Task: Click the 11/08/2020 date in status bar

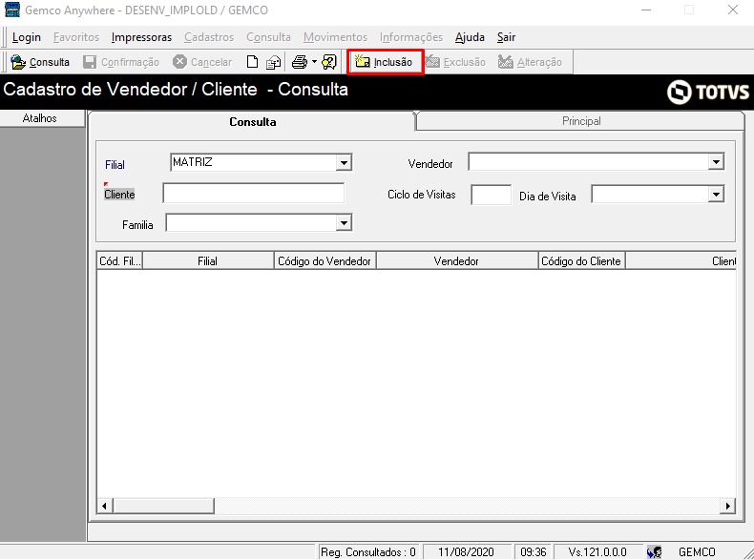Action: pyautogui.click(x=466, y=551)
